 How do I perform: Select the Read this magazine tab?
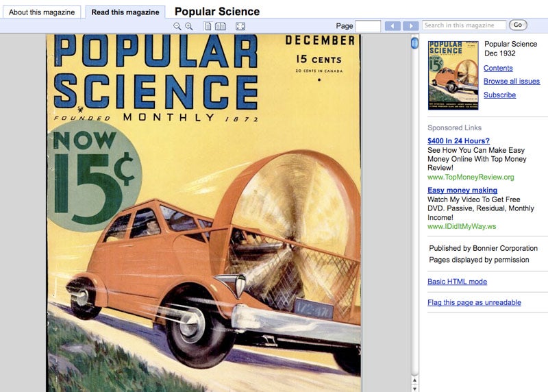[125, 12]
